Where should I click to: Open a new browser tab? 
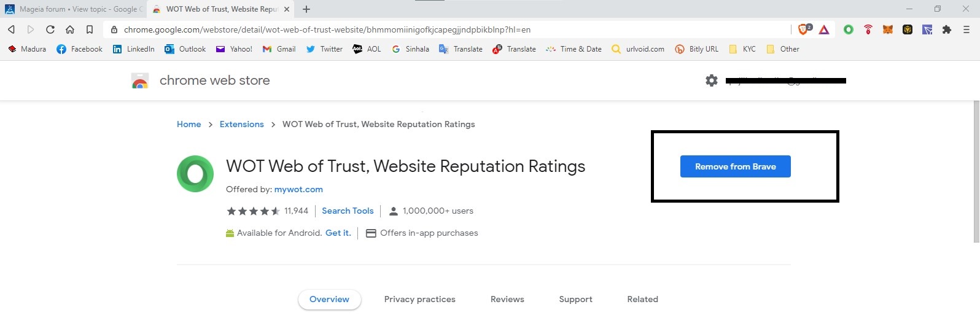point(306,9)
